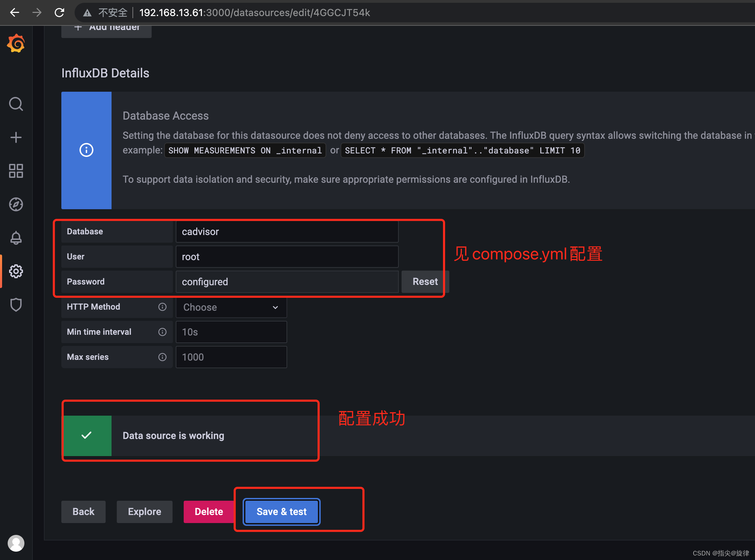This screenshot has width=755, height=560.
Task: Show the HTTP Method info tooltip
Action: pyautogui.click(x=162, y=307)
